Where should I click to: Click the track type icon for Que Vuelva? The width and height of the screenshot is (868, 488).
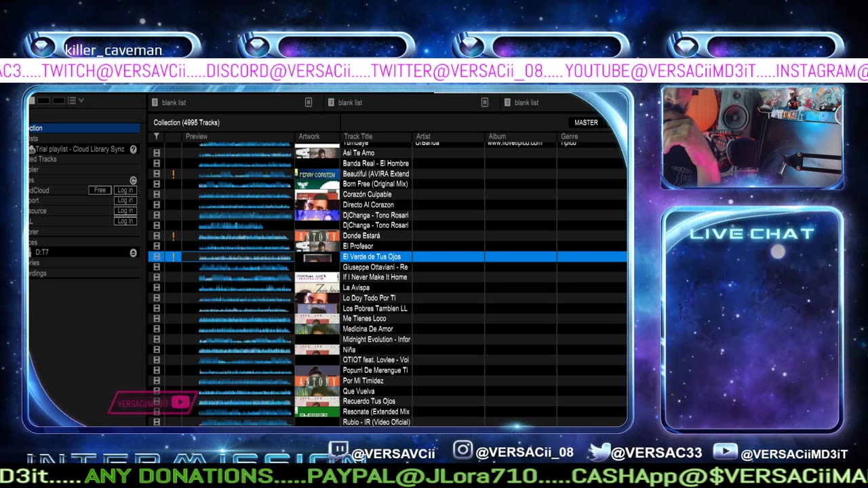click(157, 391)
